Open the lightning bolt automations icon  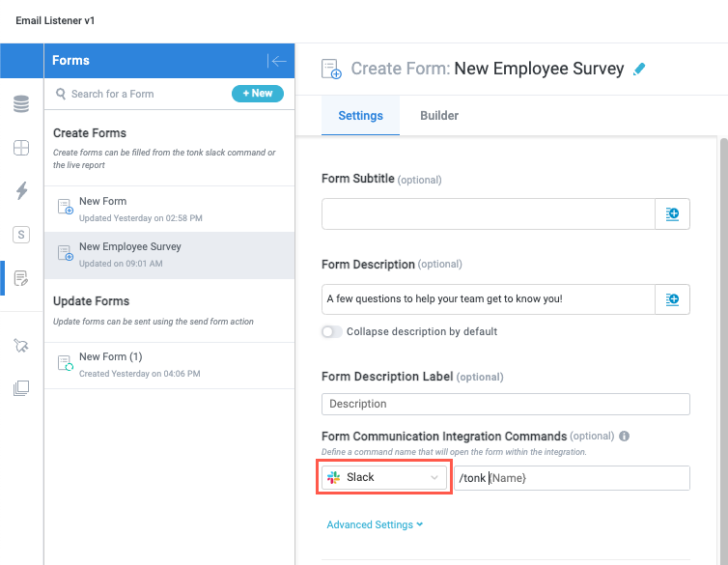coord(21,190)
